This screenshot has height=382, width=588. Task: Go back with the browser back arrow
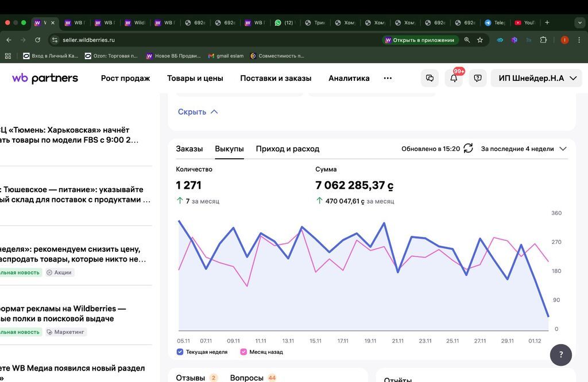9,40
